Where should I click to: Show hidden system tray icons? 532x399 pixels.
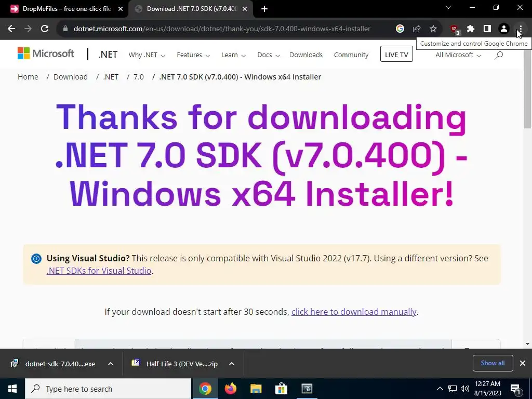tap(440, 389)
